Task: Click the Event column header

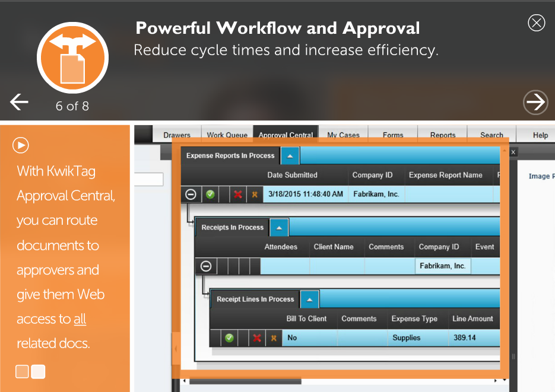Action: tap(484, 247)
